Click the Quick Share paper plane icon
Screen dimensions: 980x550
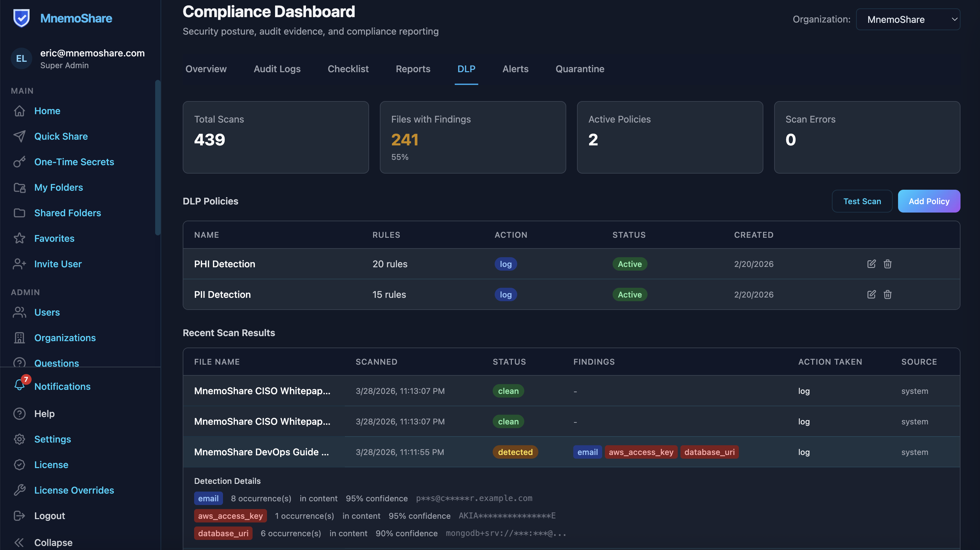coord(19,136)
